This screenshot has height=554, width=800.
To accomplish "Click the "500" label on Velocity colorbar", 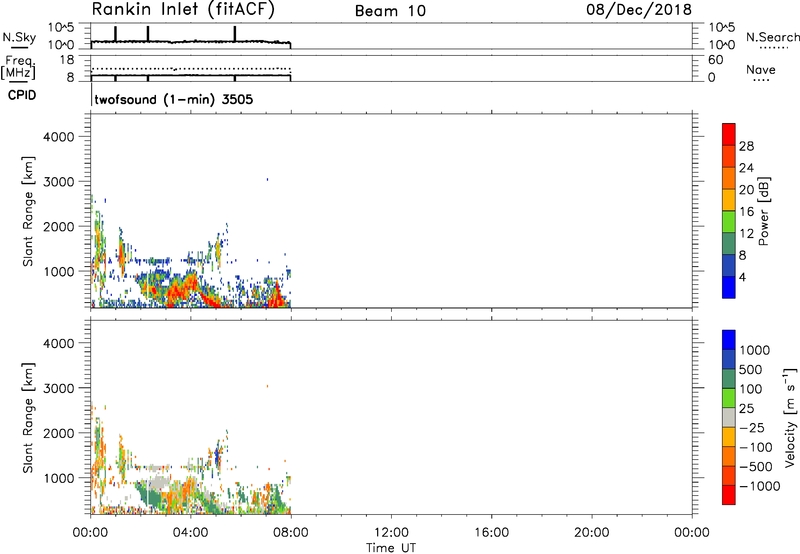I will (x=753, y=370).
